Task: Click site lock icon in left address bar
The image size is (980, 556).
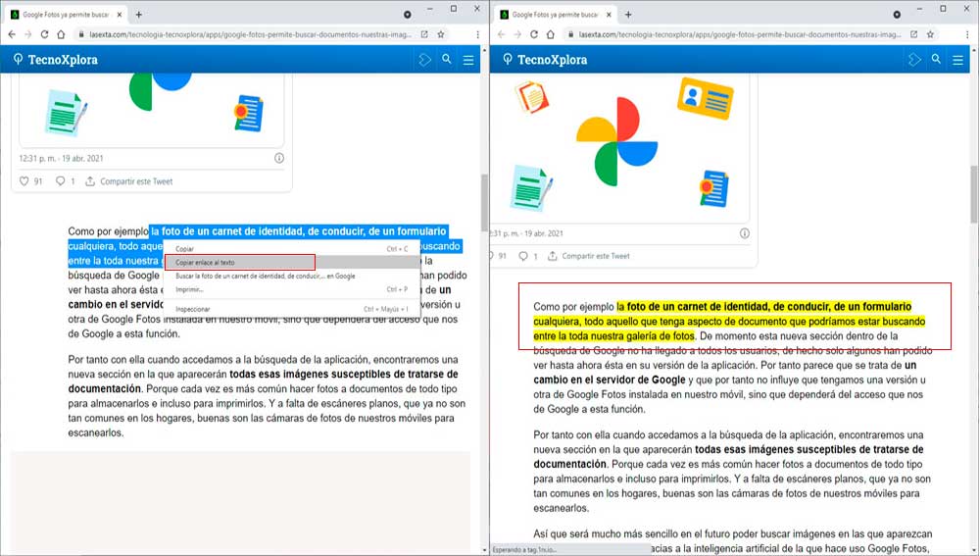Action: point(80,34)
